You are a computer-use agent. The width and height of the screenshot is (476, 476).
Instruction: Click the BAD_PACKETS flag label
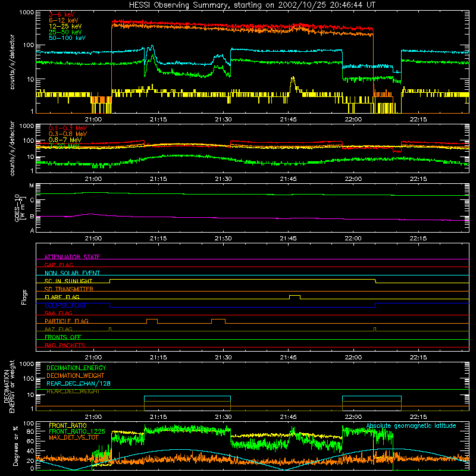(65, 345)
